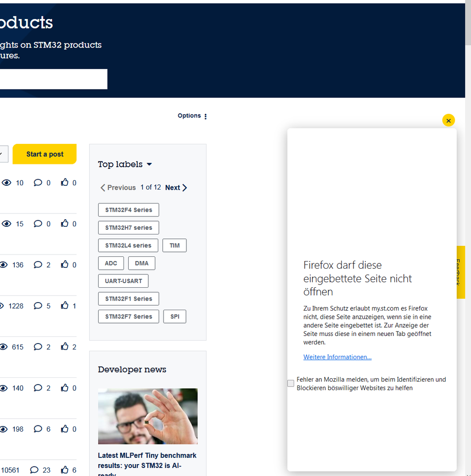Click the views eye icon showing 615
Image resolution: width=471 pixels, height=476 pixels.
pos(4,347)
